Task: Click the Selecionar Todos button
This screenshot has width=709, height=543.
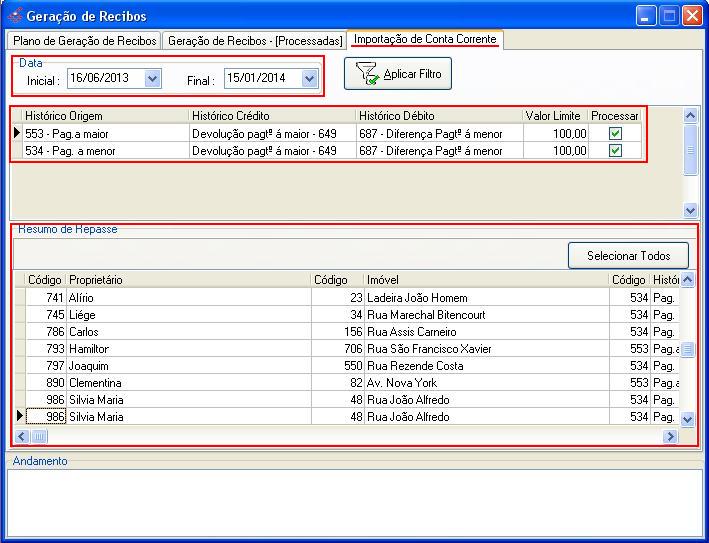Action: (x=628, y=256)
